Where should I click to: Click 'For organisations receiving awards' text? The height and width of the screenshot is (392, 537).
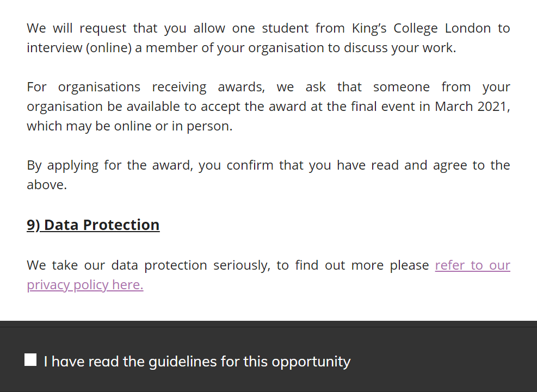click(146, 87)
